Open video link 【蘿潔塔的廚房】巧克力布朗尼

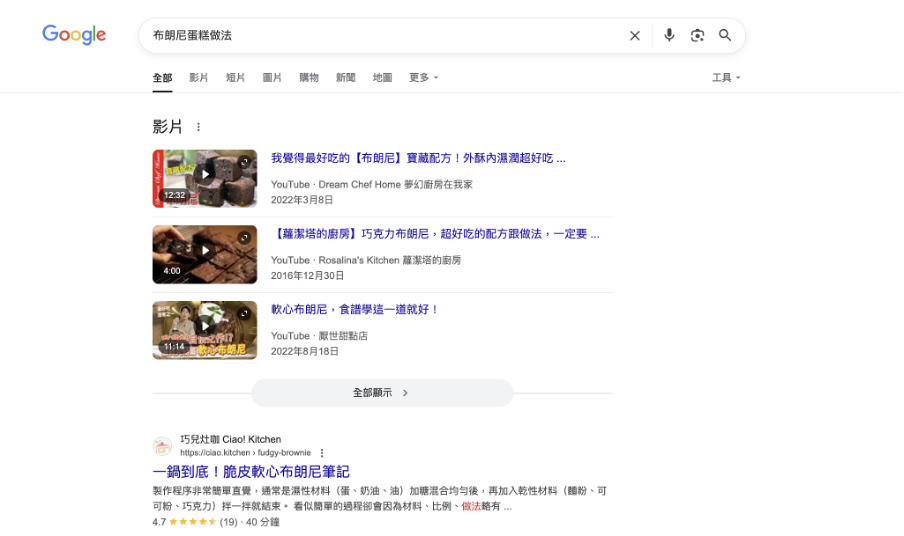[x=435, y=234]
